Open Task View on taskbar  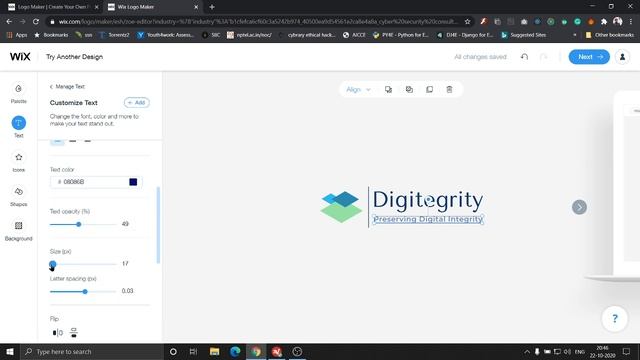pyautogui.click(x=193, y=351)
